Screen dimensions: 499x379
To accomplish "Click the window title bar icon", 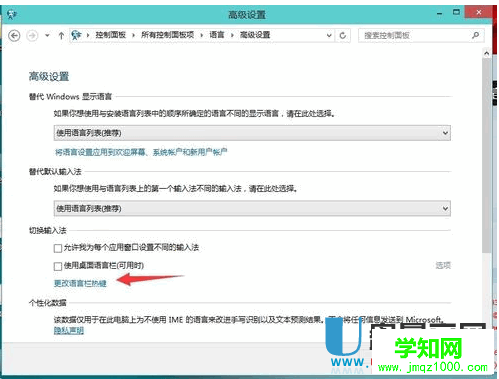I will tap(12, 14).
